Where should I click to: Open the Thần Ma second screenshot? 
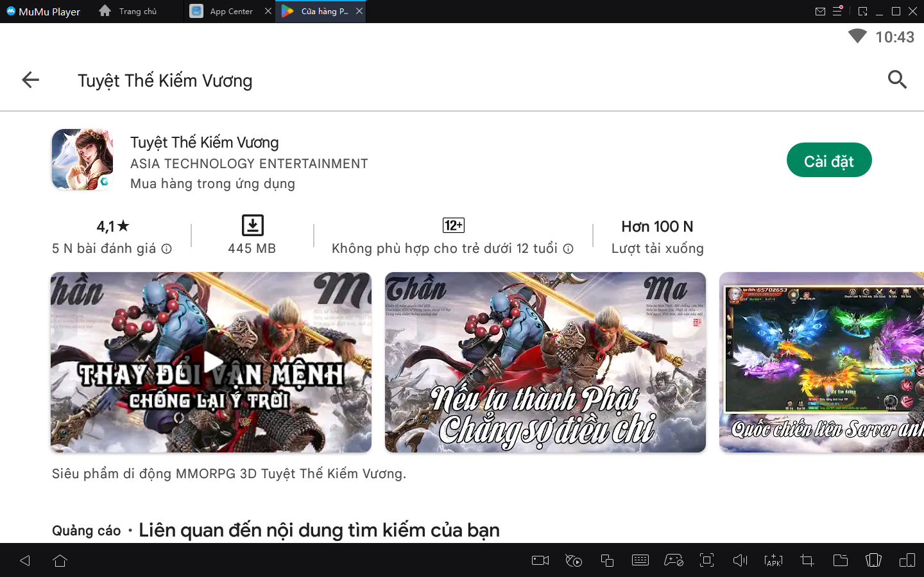coord(545,362)
